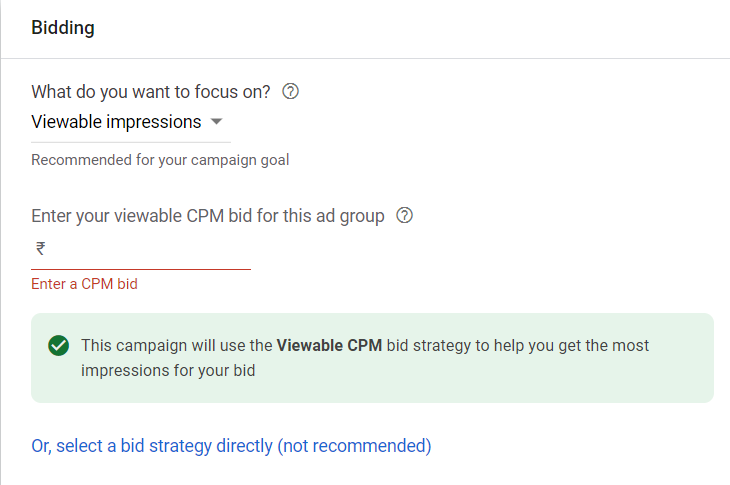Click 'impressions for your bid' banner line
This screenshot has height=485, width=730.
(x=168, y=370)
